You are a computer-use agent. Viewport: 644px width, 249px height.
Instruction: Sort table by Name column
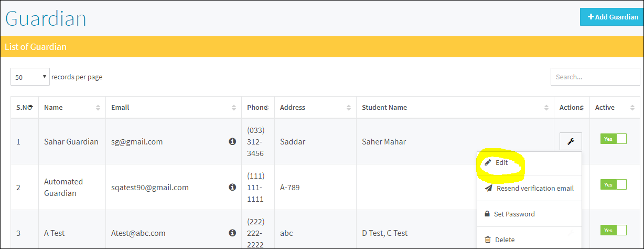pyautogui.click(x=72, y=107)
